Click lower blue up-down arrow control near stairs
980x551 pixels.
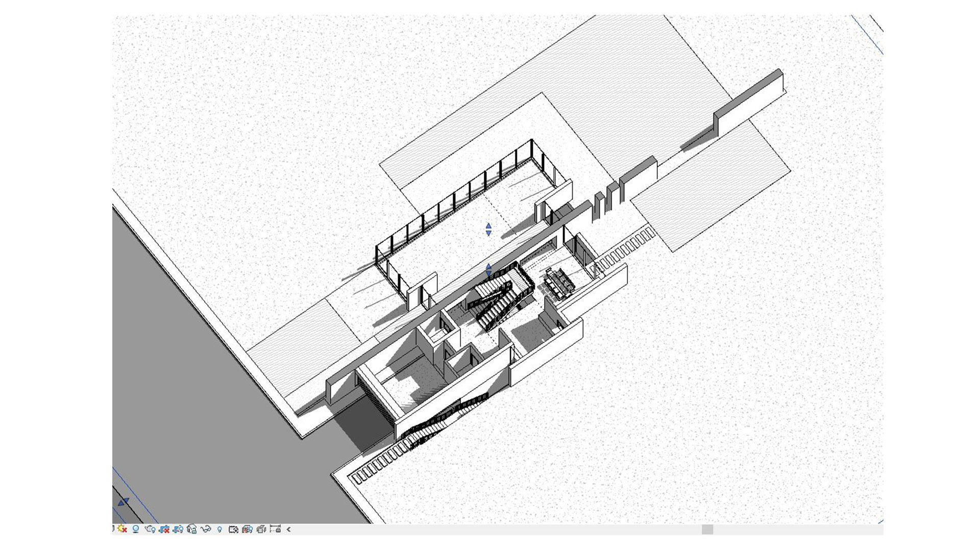coord(488,270)
